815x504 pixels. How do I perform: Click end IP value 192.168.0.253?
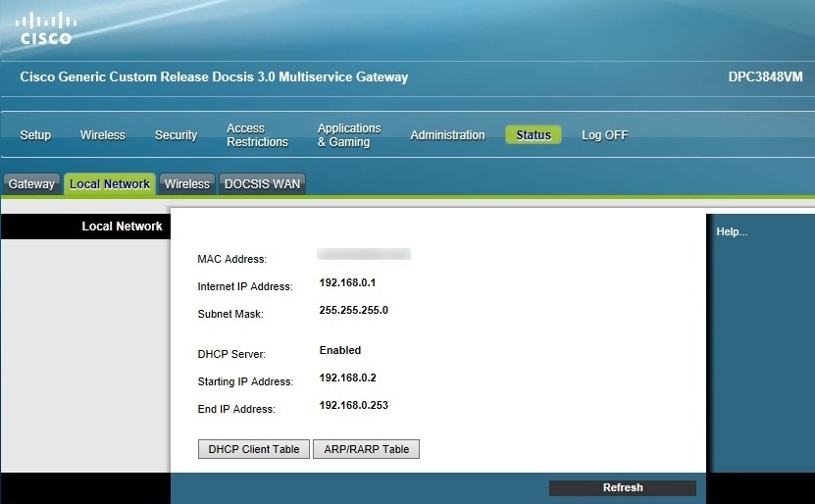coord(353,405)
